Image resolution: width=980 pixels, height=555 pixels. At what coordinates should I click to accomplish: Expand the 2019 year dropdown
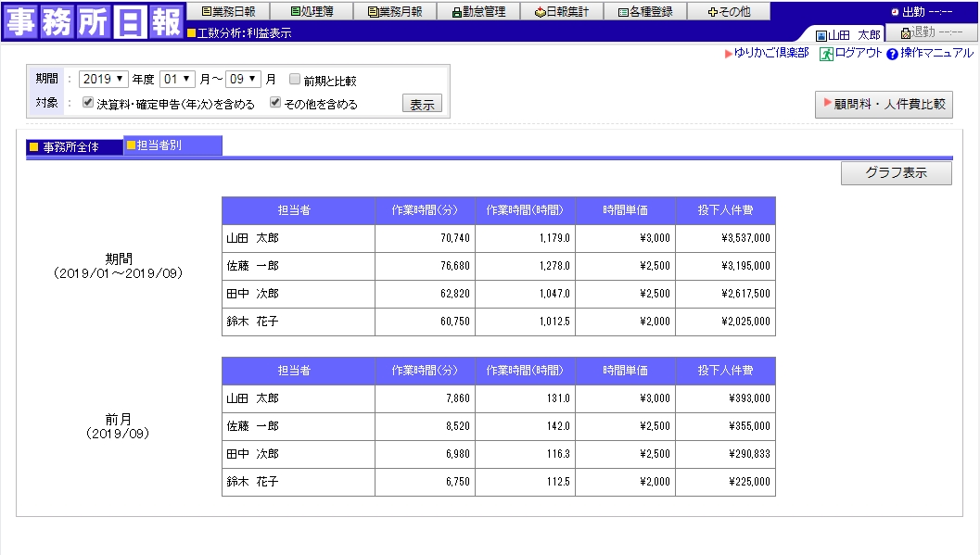[103, 80]
